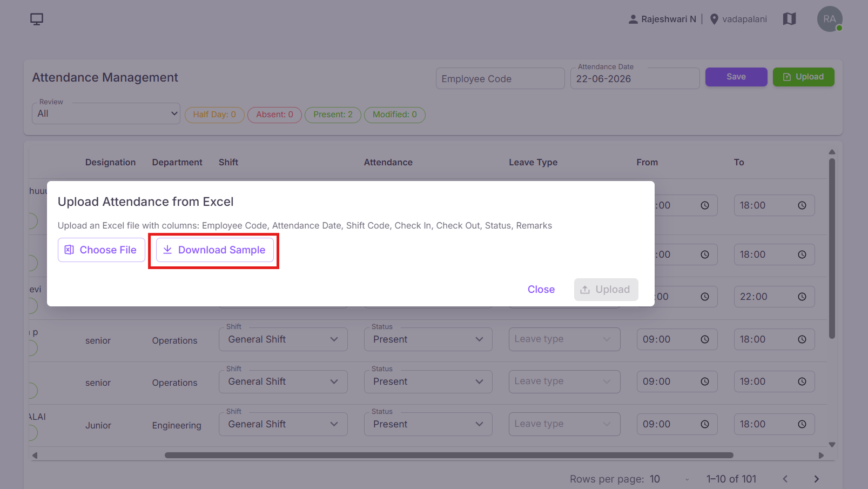
Task: Close the Upload Attendance dialog
Action: (541, 290)
